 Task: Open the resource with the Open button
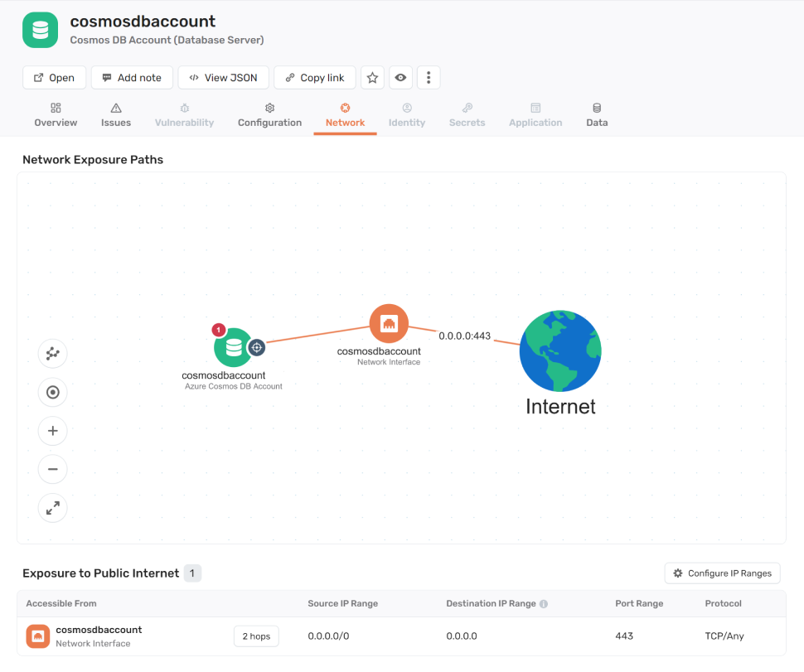point(55,77)
